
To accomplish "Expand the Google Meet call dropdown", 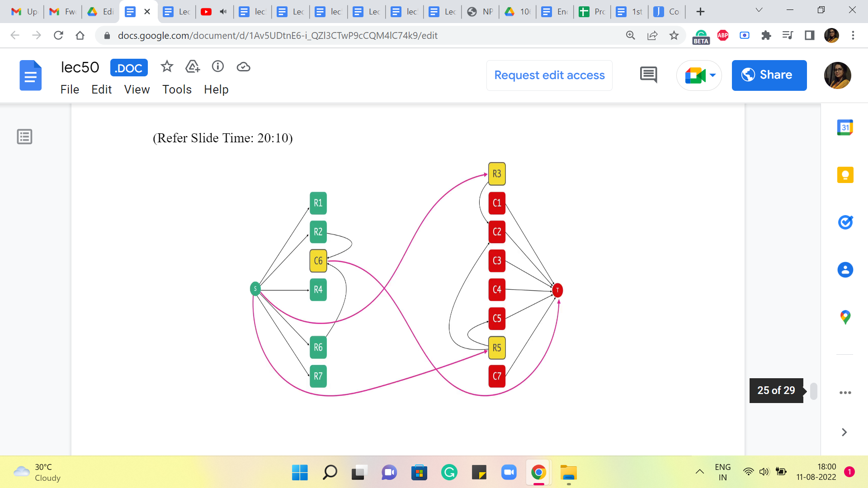I will (x=713, y=75).
